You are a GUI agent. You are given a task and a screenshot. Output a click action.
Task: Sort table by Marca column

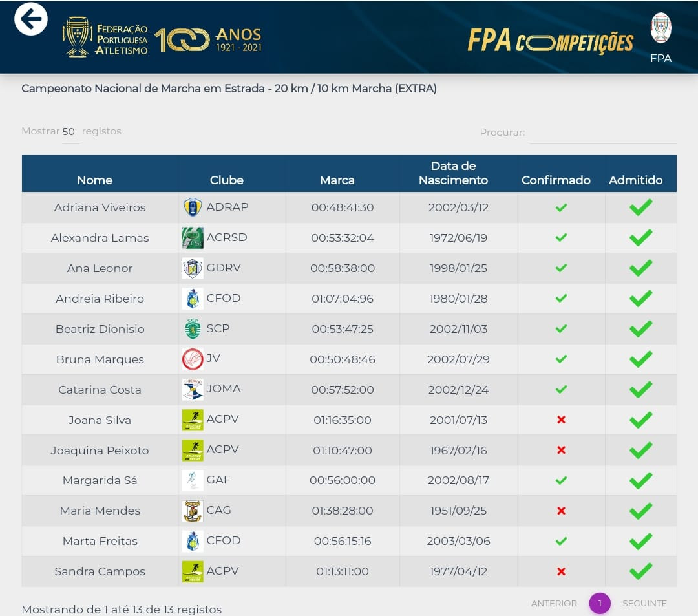click(x=337, y=180)
